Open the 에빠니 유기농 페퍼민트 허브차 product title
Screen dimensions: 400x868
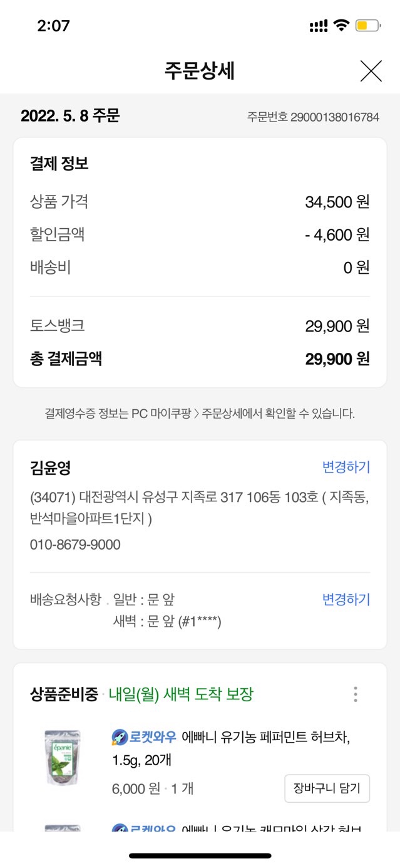click(x=265, y=737)
